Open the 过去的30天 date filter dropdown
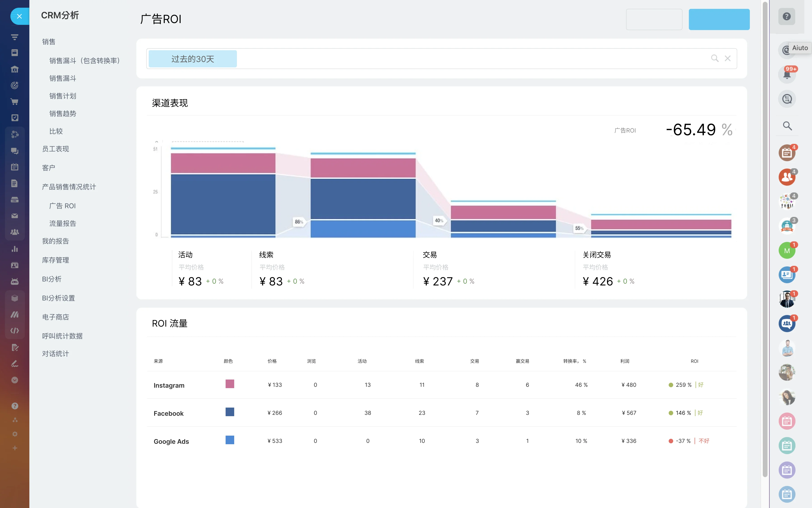The image size is (812, 508). pyautogui.click(x=192, y=58)
